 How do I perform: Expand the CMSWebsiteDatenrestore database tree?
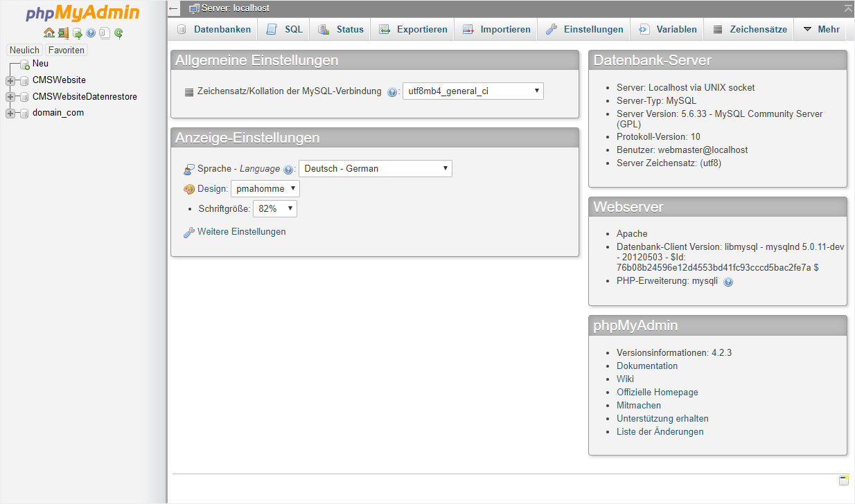[10, 97]
